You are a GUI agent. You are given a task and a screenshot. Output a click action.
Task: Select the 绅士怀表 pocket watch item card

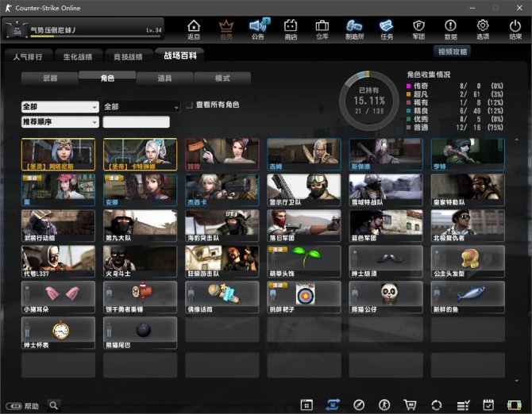click(58, 333)
